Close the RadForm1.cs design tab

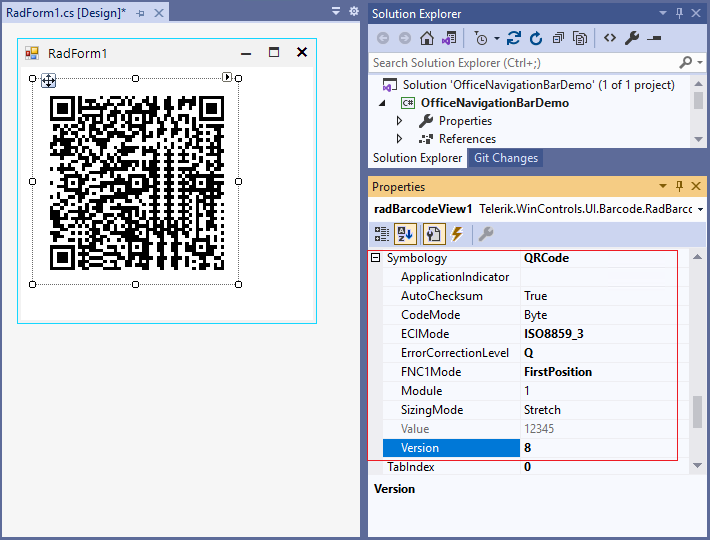click(159, 13)
